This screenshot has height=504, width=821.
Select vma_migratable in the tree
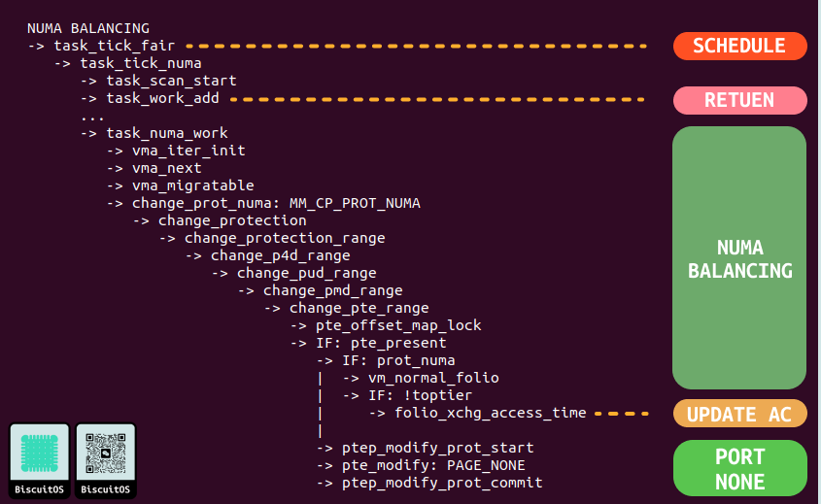point(192,185)
